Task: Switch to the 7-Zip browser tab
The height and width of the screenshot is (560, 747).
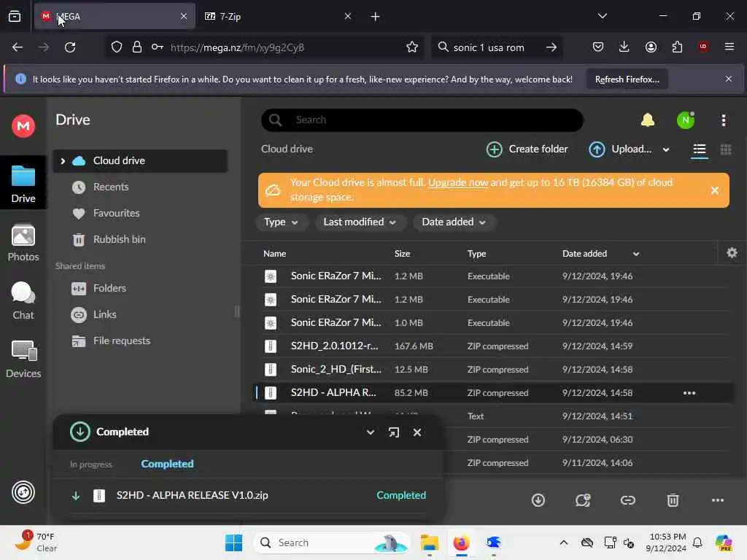Action: (x=279, y=17)
